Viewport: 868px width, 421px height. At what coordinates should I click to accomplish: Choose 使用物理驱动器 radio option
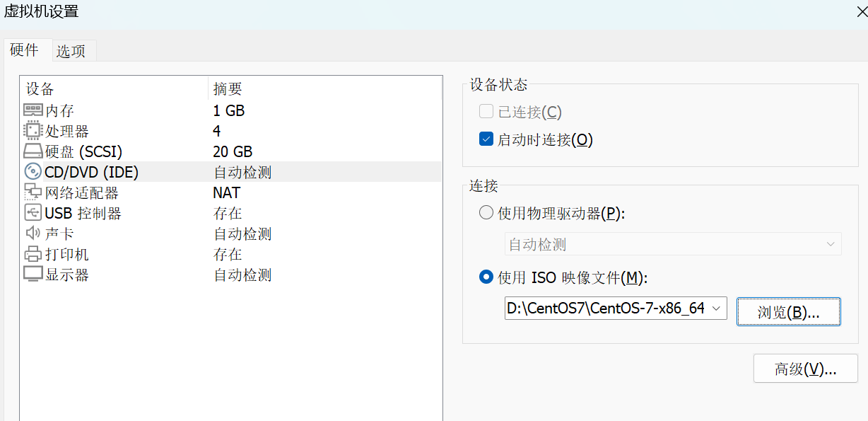[x=486, y=213]
